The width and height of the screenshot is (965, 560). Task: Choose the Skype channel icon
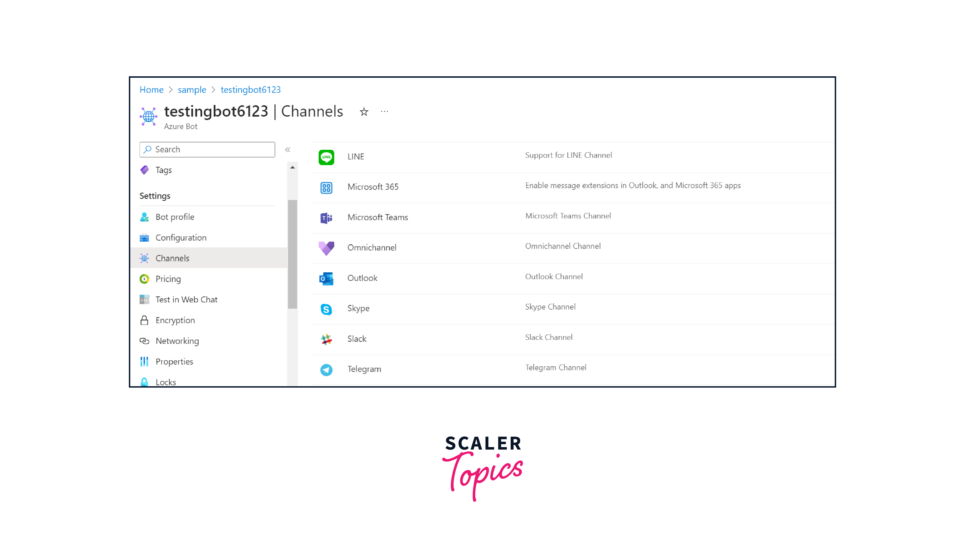coord(326,309)
